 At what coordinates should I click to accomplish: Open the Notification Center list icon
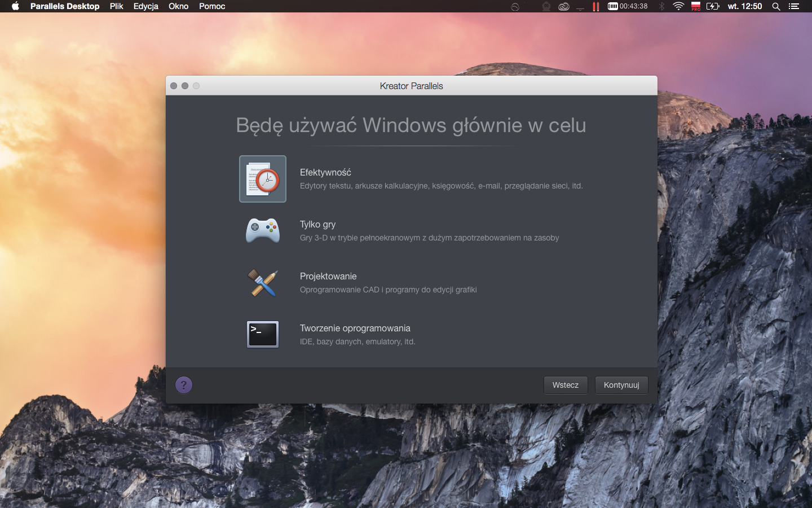(794, 6)
